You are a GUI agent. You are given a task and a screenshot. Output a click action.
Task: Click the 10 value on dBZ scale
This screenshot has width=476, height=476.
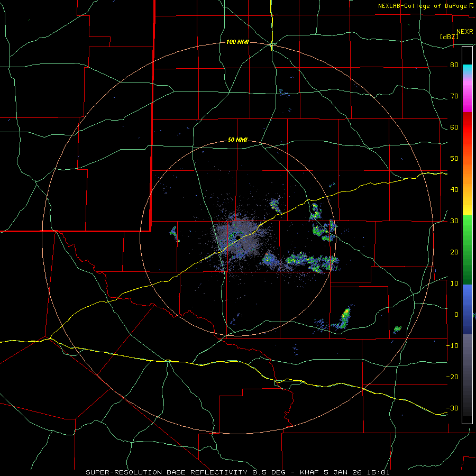coord(454,283)
